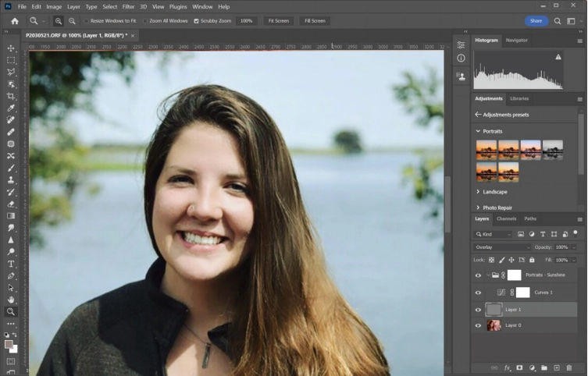Open the Filter menu

pos(128,6)
